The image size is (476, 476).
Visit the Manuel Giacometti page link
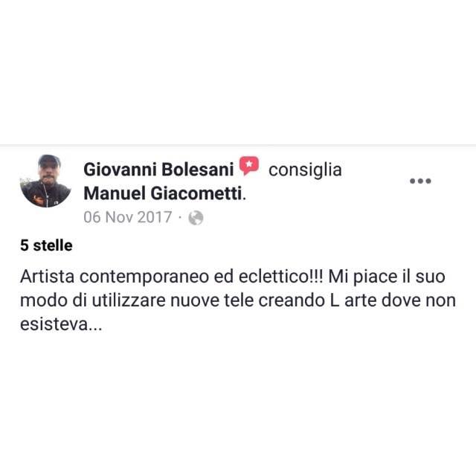tap(163, 193)
